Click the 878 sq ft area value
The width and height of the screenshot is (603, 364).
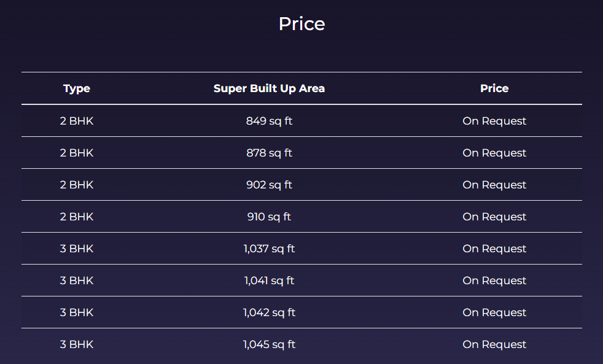(x=269, y=153)
